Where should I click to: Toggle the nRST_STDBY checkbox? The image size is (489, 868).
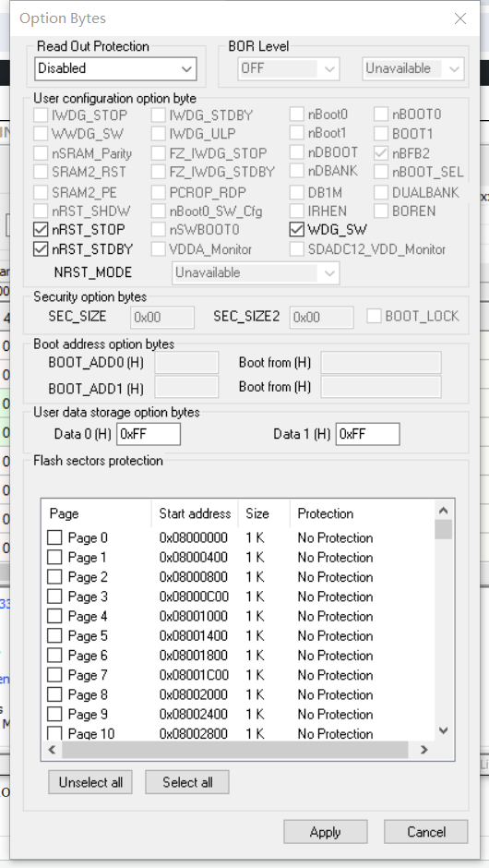pos(41,249)
